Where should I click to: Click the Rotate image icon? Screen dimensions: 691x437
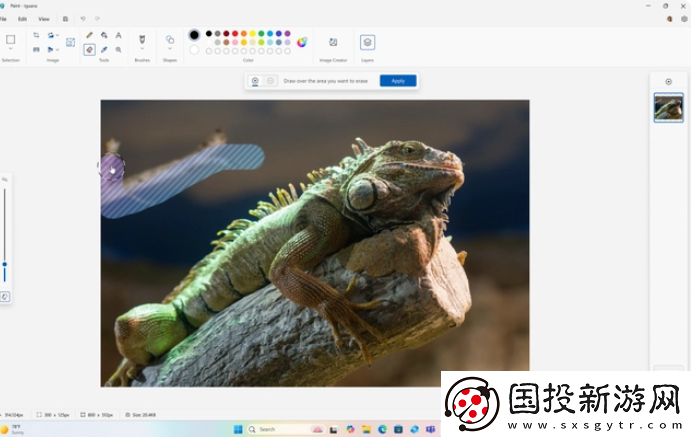tap(50, 35)
